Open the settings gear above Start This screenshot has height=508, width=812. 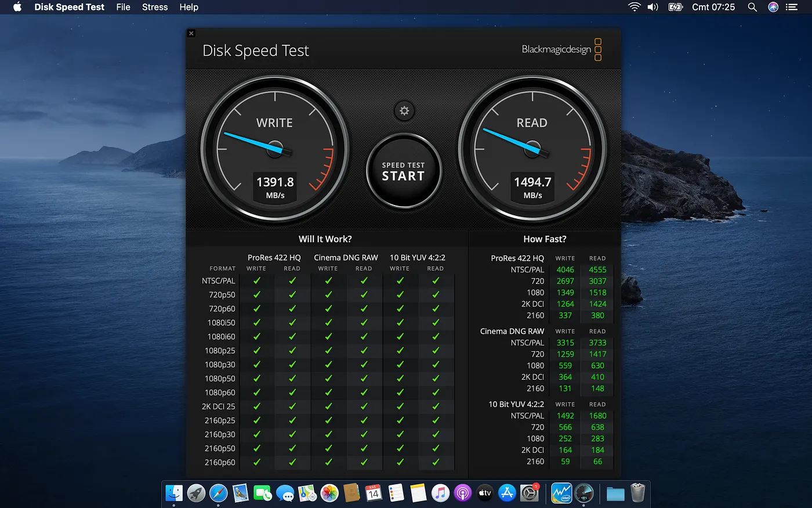pyautogui.click(x=404, y=111)
